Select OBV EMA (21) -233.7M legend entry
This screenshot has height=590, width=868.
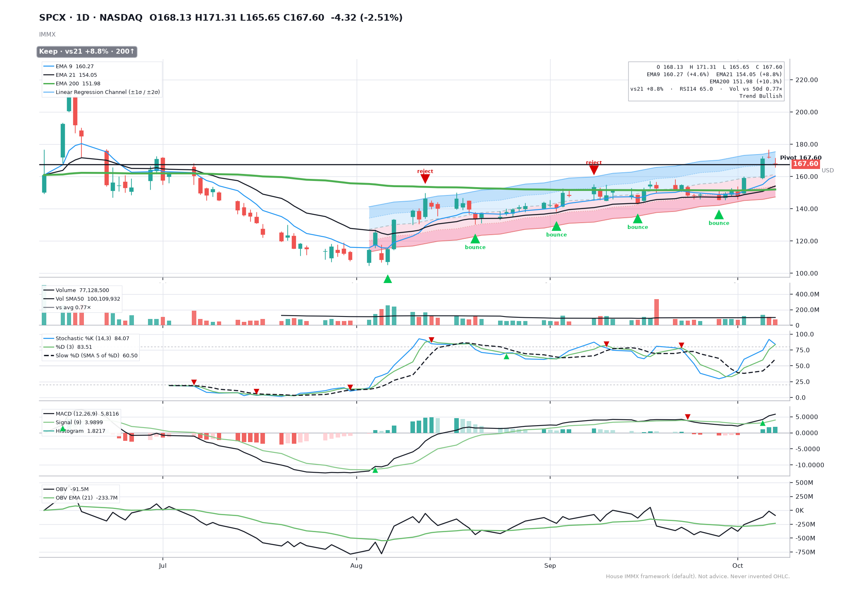coord(81,498)
